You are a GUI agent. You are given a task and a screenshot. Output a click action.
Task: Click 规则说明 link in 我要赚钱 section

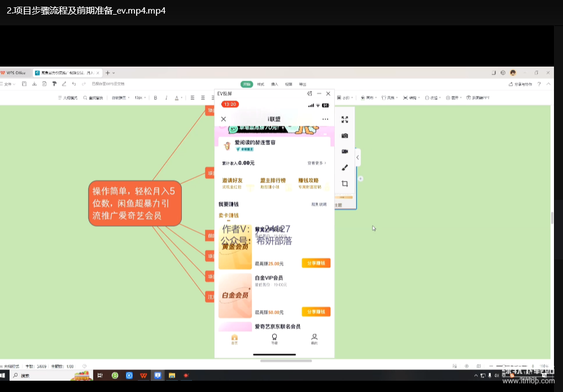click(x=319, y=204)
